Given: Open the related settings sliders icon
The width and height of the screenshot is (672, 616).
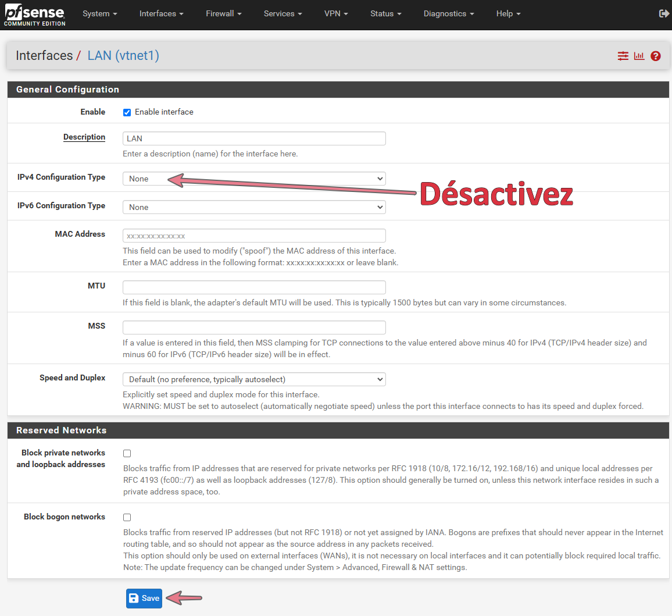Looking at the screenshot, I should [623, 56].
